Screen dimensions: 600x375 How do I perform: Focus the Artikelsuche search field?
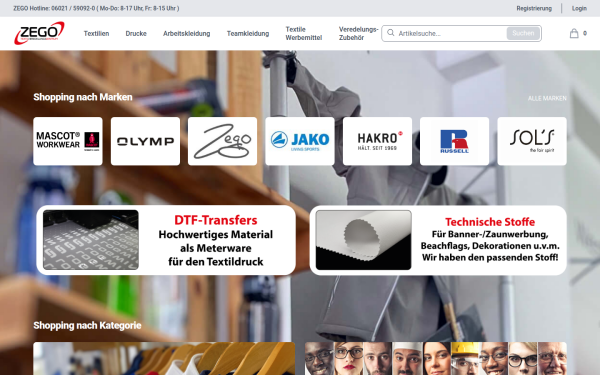(x=452, y=33)
